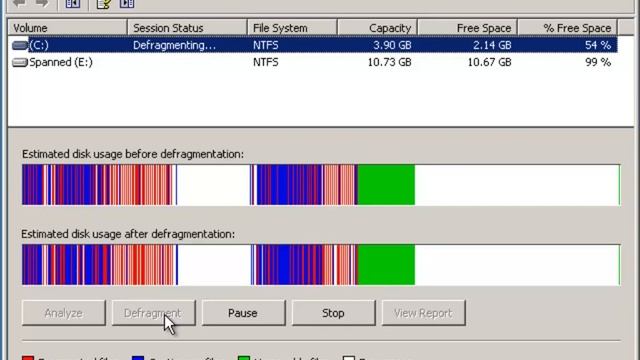Click the after-defragmentation disk usage bar
Screen dimensions: 640x360
point(321,265)
